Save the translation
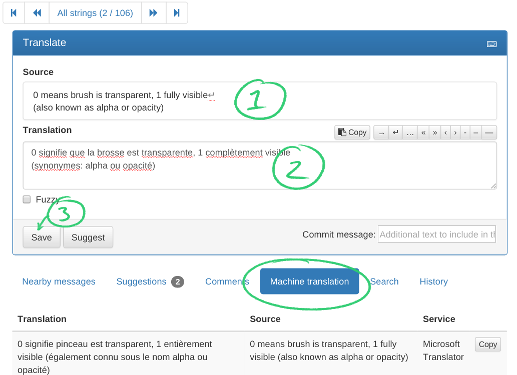This screenshot has width=517, height=375. 41,237
